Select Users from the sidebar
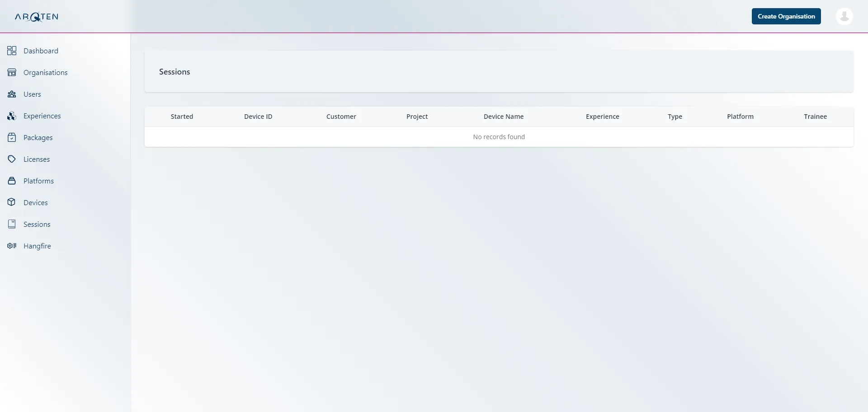Image resolution: width=868 pixels, height=412 pixels. [32, 94]
